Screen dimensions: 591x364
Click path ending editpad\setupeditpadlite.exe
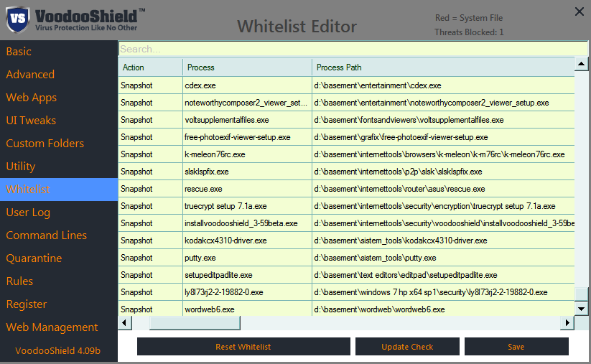tap(443, 276)
